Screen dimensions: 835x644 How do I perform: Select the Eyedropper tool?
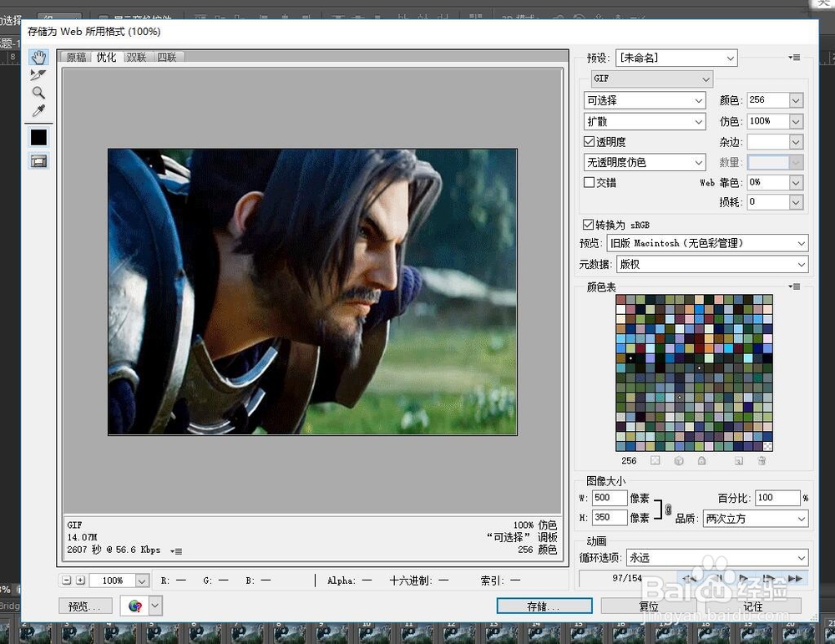click(x=38, y=111)
